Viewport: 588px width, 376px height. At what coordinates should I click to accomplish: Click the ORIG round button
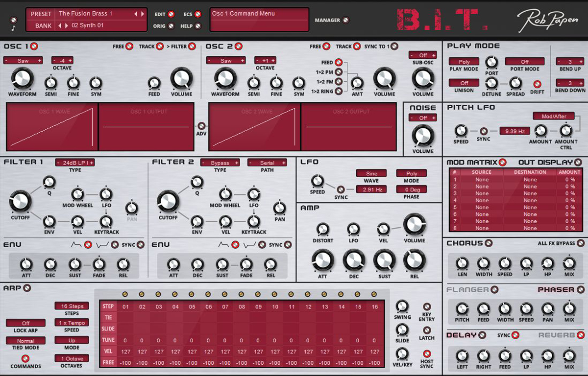coord(171,26)
